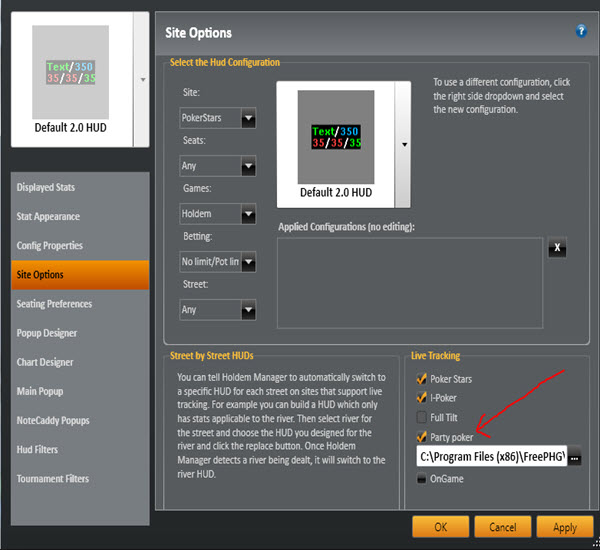Open the Street dropdown
This screenshot has height=550, width=600.
click(217, 310)
